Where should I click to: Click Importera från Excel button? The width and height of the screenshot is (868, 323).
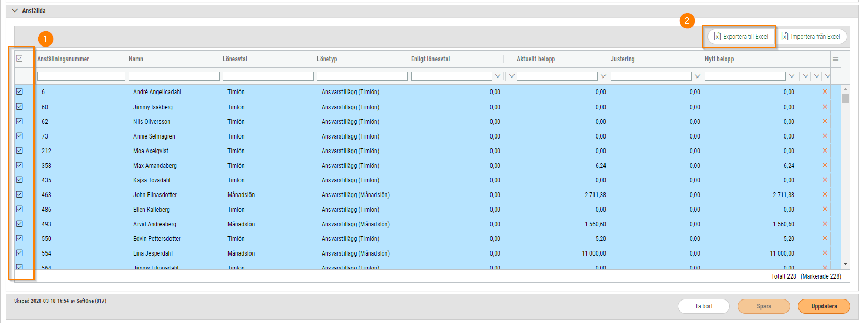pyautogui.click(x=811, y=37)
